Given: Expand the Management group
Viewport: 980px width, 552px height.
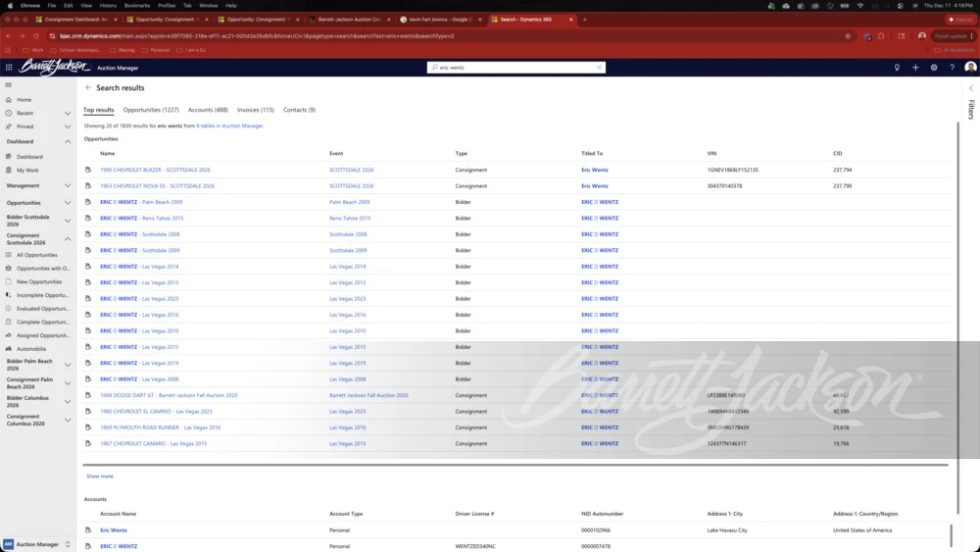Looking at the screenshot, I should [x=68, y=185].
